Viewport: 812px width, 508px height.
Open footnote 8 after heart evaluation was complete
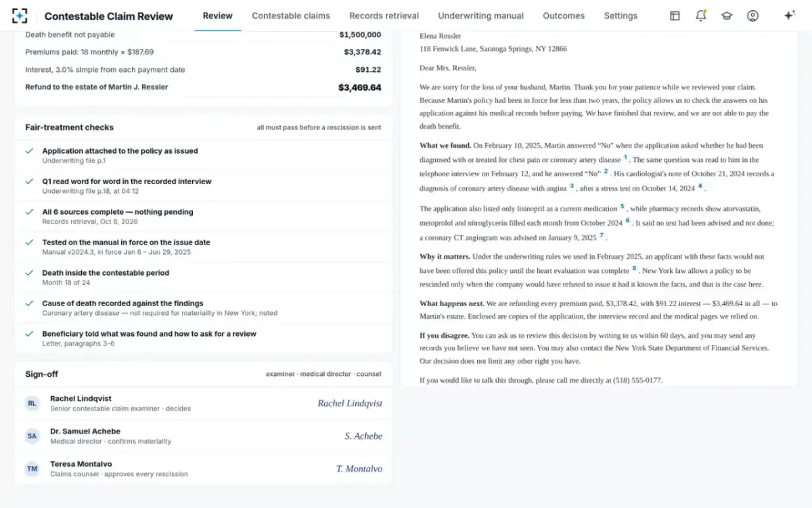pyautogui.click(x=634, y=268)
